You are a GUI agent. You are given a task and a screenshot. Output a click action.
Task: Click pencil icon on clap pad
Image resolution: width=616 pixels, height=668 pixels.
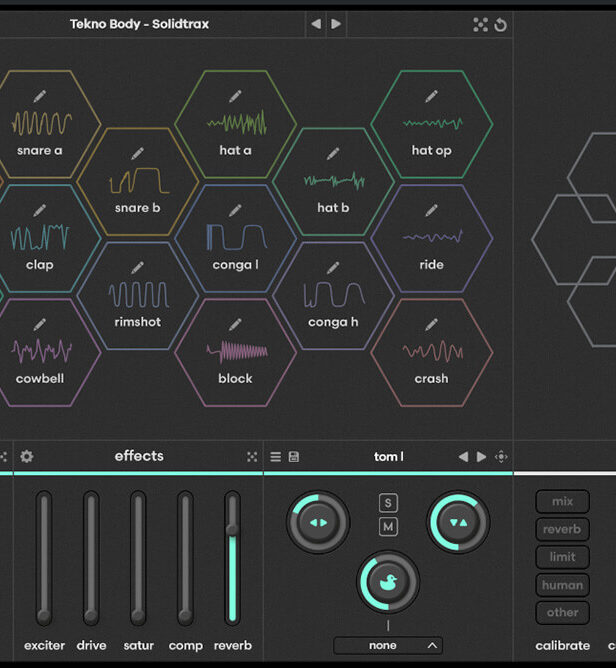(x=40, y=210)
